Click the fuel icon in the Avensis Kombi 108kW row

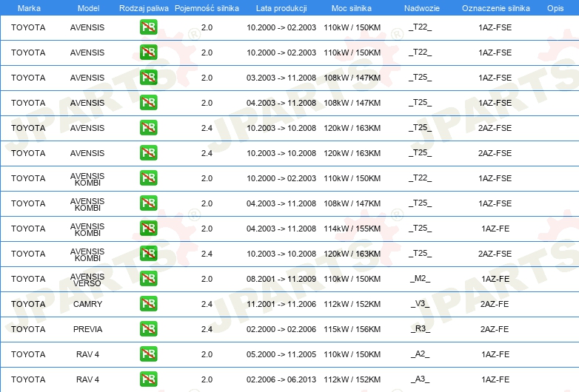pyautogui.click(x=148, y=203)
